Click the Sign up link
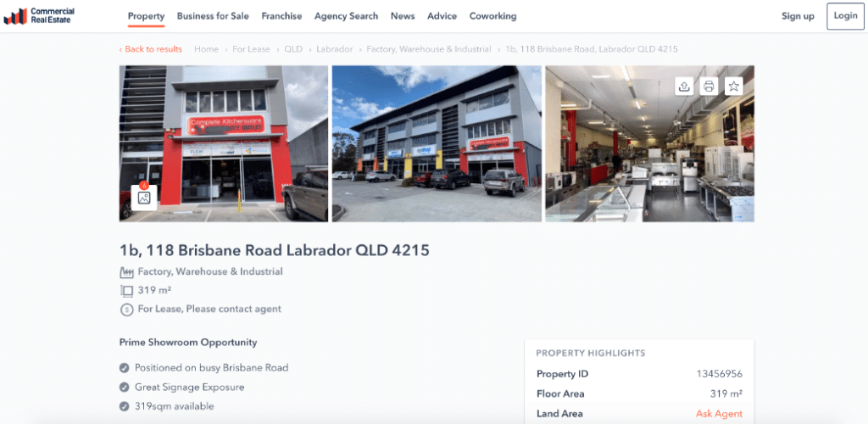 (x=798, y=16)
